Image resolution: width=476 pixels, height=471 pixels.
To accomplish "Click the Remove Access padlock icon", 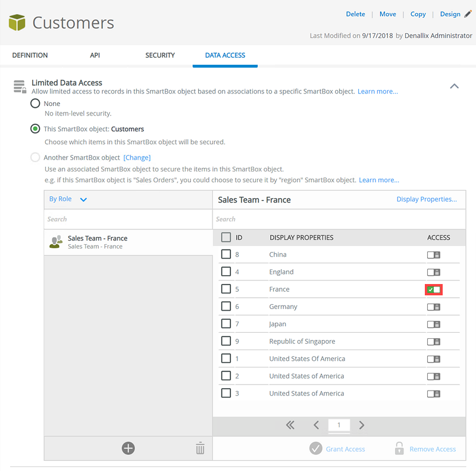I will tap(399, 448).
